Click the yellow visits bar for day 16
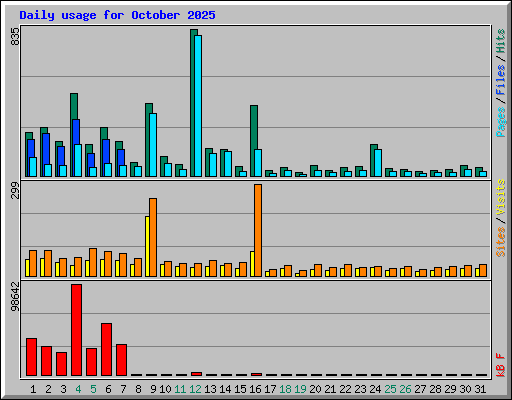 pyautogui.click(x=252, y=264)
